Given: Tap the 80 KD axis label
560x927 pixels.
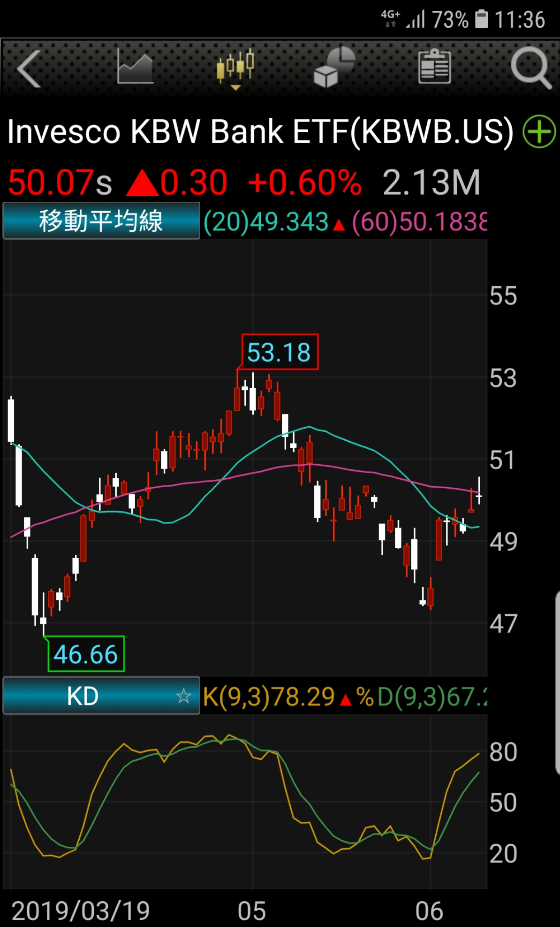Looking at the screenshot, I should coord(503,752).
